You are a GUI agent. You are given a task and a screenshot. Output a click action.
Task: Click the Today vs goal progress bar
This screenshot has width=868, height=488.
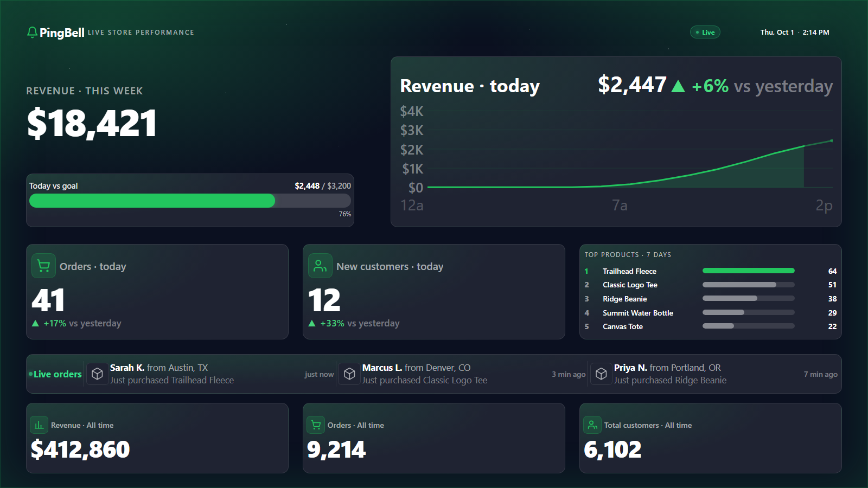(190, 201)
